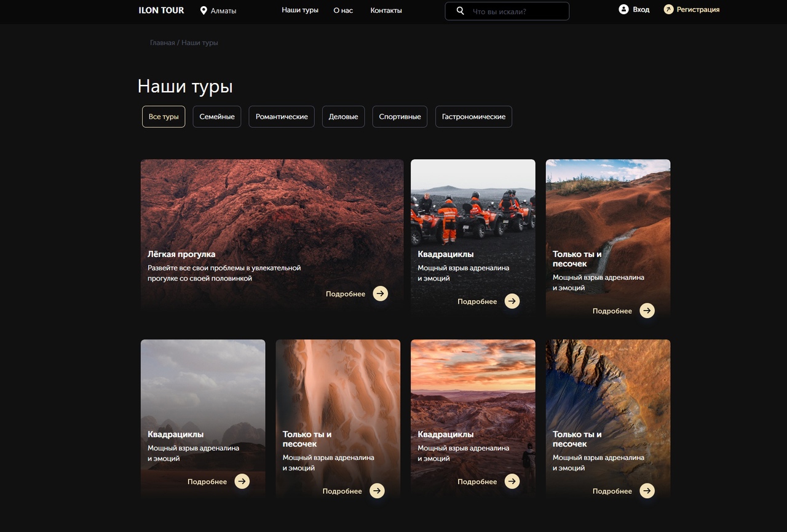Screen dimensions: 787x532
Task: Filter tours by Спортивные
Action: 400,116
